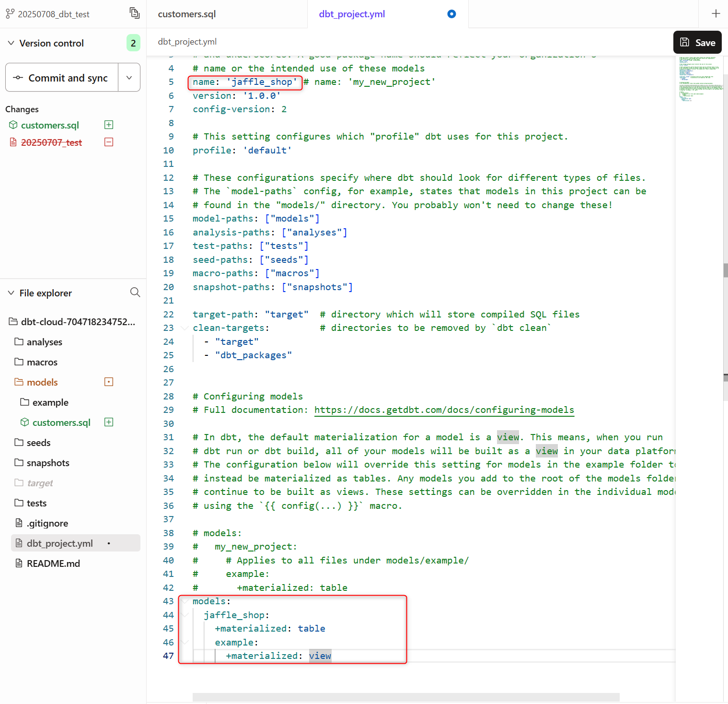Open a new tab with plus icon
The image size is (728, 704).
pyautogui.click(x=716, y=13)
